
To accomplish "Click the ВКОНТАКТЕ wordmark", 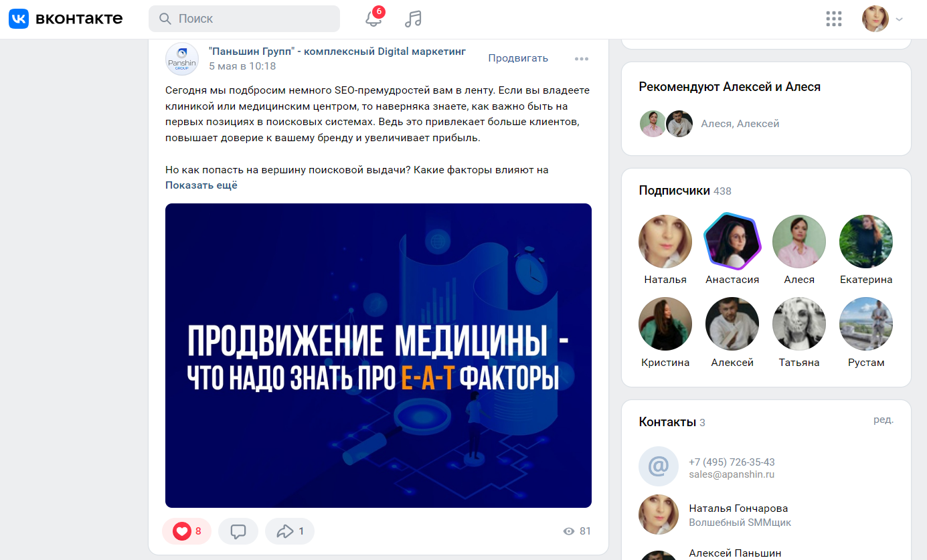I will click(x=79, y=19).
